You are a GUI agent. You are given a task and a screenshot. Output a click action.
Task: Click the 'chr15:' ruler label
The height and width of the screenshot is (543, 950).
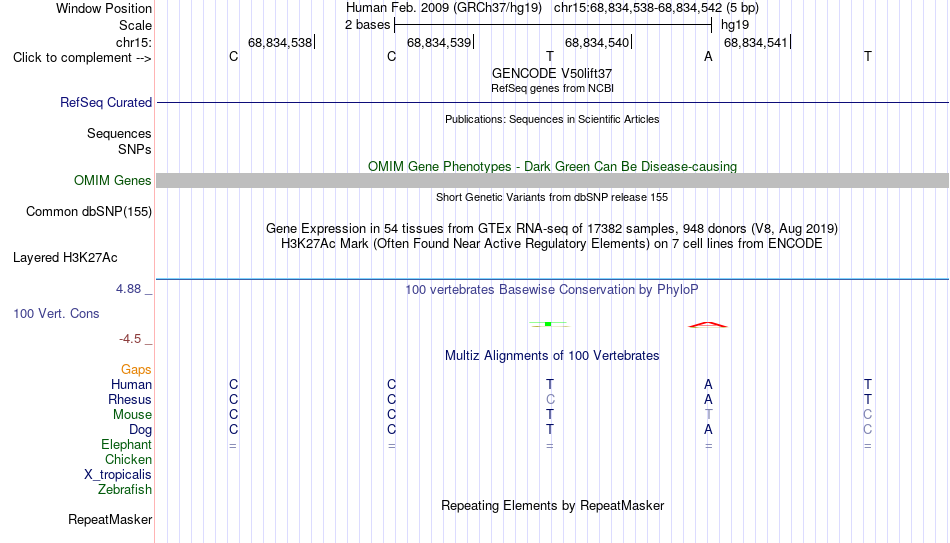(134, 42)
